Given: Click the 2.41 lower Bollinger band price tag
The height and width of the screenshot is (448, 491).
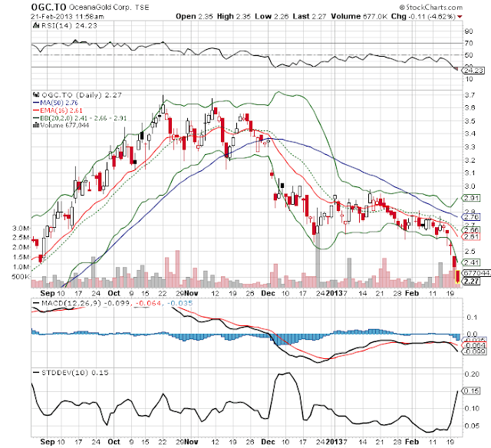Looking at the screenshot, I should coord(471,262).
